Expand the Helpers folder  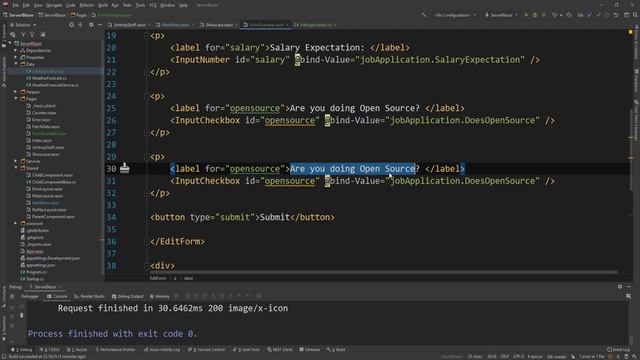pos(16,92)
